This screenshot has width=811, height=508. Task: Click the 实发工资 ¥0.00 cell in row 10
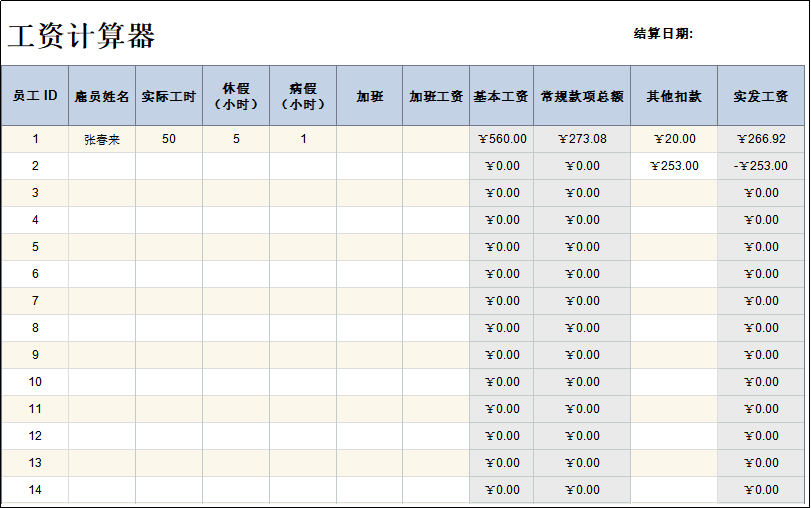(x=761, y=382)
